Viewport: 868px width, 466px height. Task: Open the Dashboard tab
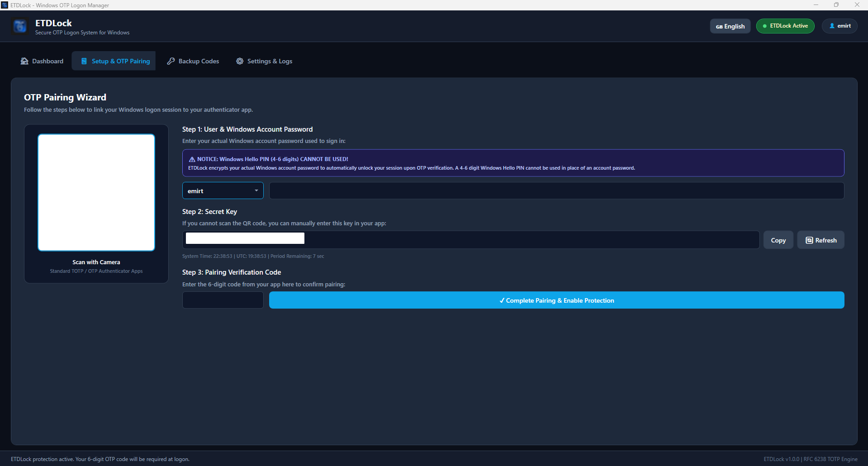pos(42,61)
